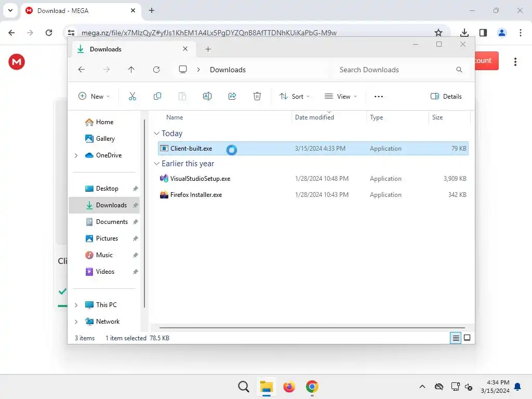Open Chrome profile avatar
The width and height of the screenshot is (532, 399).
pyautogui.click(x=502, y=33)
